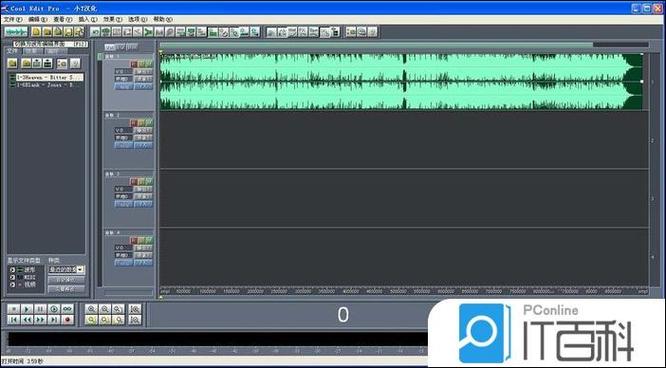This screenshot has width=666, height=368.
Task: Click the Play transport button
Action: 27,309
